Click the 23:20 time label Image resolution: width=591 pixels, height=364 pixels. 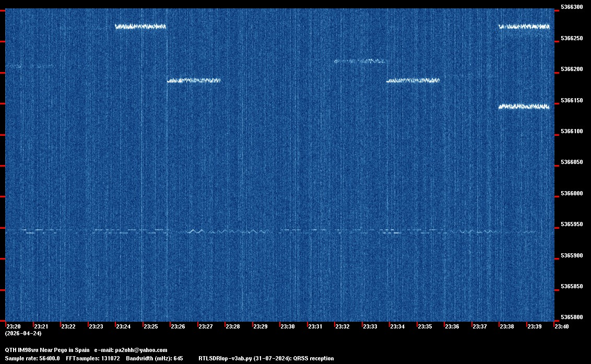13,326
